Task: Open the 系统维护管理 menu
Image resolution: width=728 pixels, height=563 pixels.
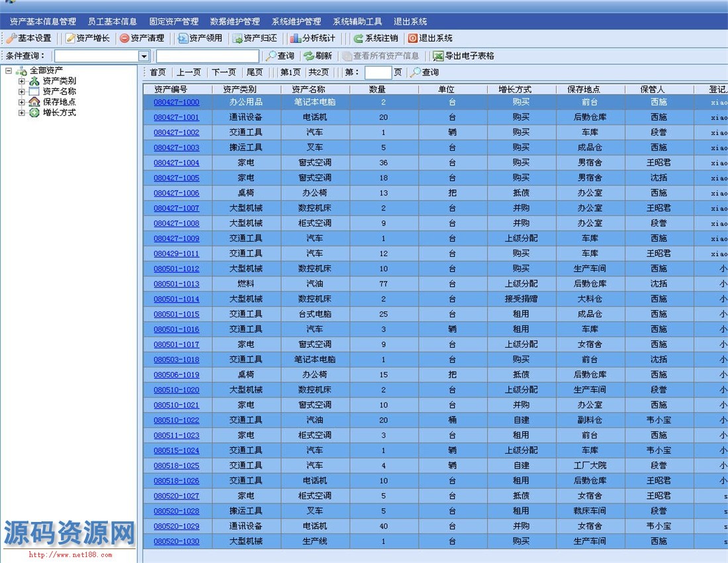Action: coord(296,21)
